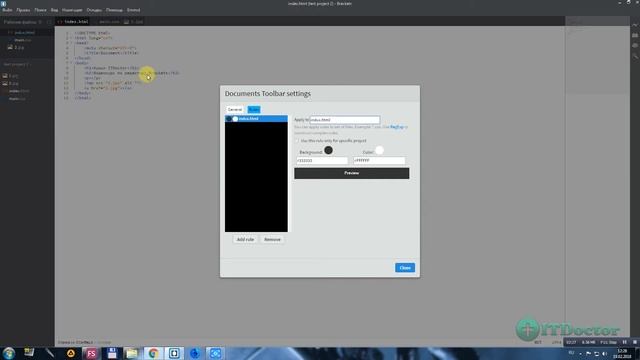Screen dimensions: 640x360
Task: Open the RegExp link in rule description
Action: pyautogui.click(x=397, y=127)
